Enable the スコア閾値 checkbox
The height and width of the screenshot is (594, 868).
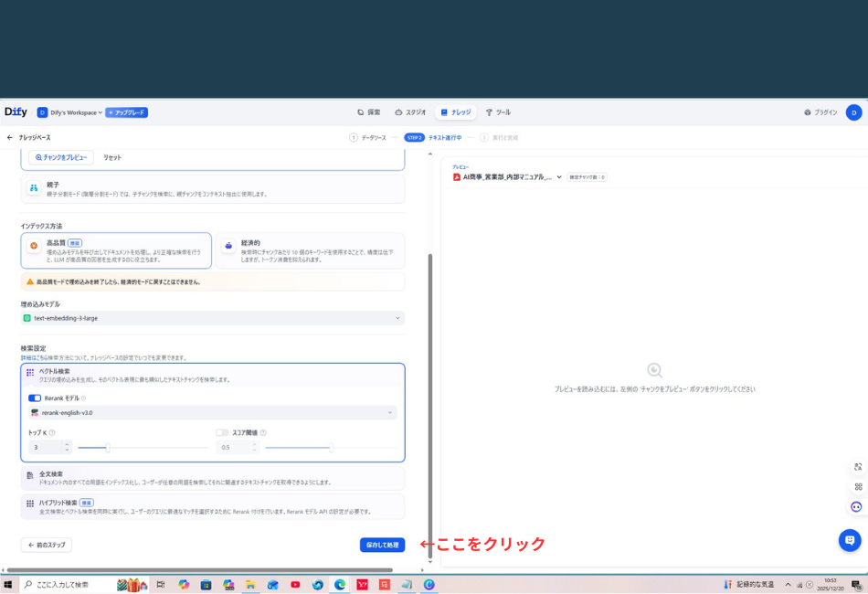(222, 431)
